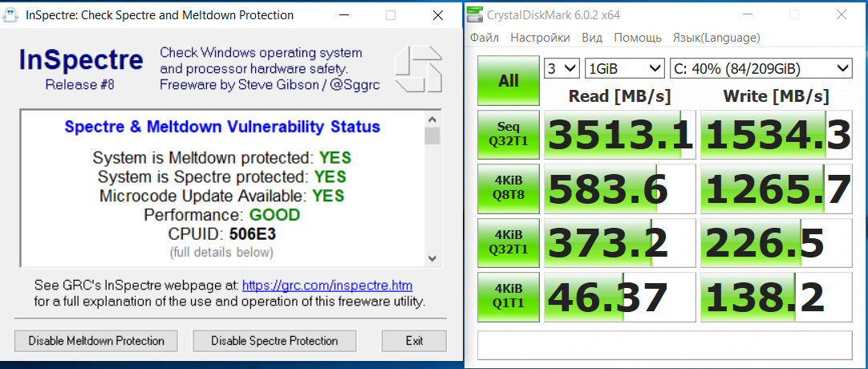This screenshot has height=369, width=868.
Task: Click the empty comment field below results
Action: 664,344
